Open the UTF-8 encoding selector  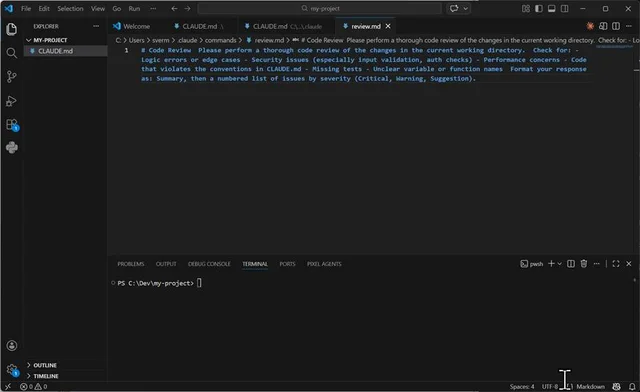click(x=549, y=386)
